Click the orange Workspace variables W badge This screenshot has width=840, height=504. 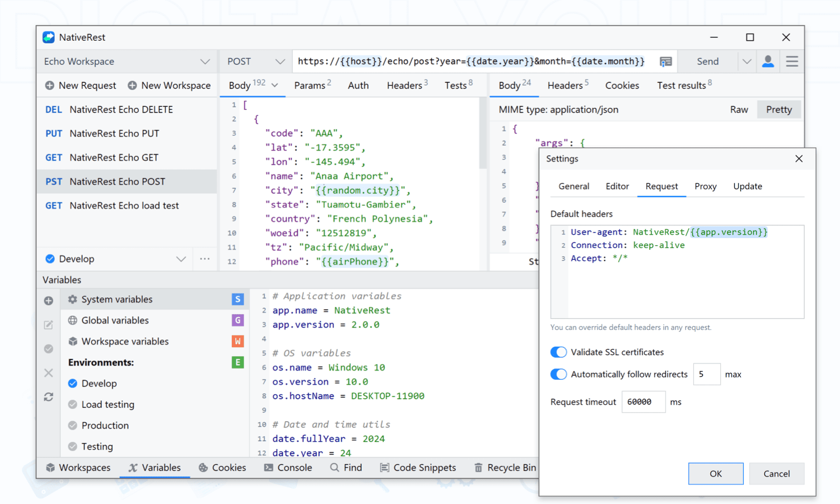[x=237, y=342]
